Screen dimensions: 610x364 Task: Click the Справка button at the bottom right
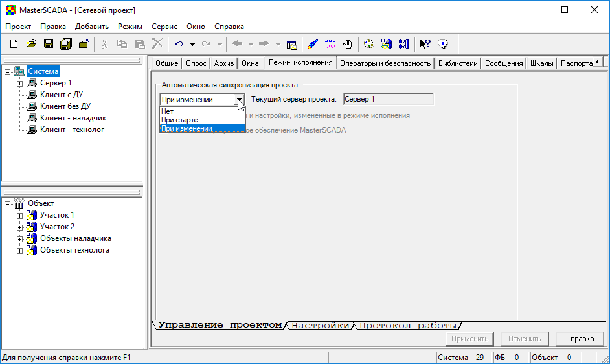tap(580, 339)
